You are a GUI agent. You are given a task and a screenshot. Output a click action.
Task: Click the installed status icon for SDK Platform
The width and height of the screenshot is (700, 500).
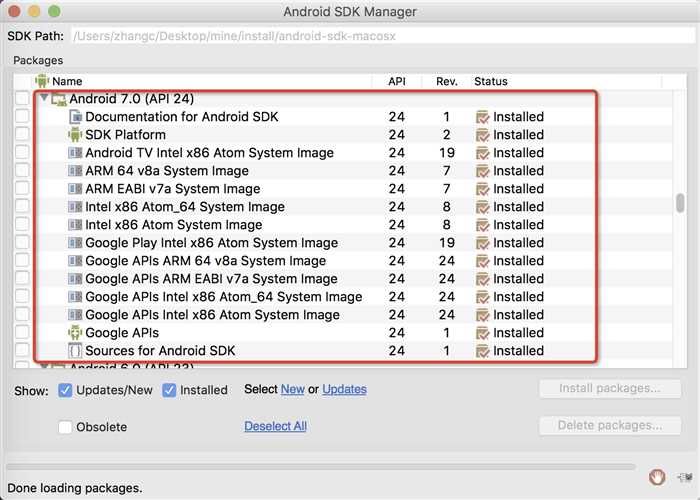click(483, 135)
